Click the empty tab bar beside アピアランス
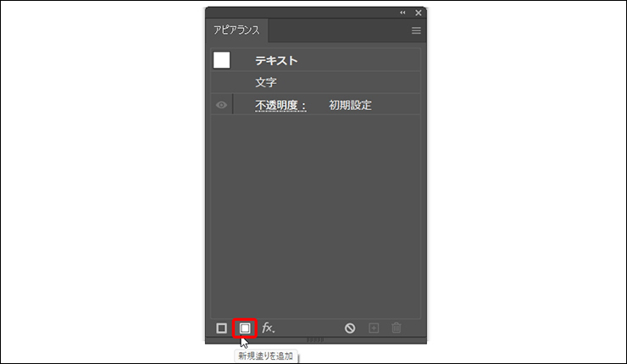Viewport: 627px width, 364px height. [339, 31]
